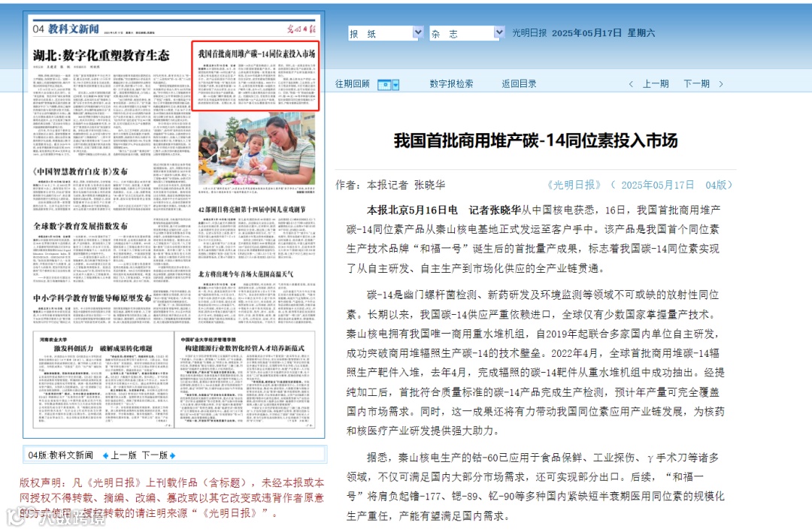
Task: Open 数字报检索 search link
Action: pyautogui.click(x=451, y=84)
